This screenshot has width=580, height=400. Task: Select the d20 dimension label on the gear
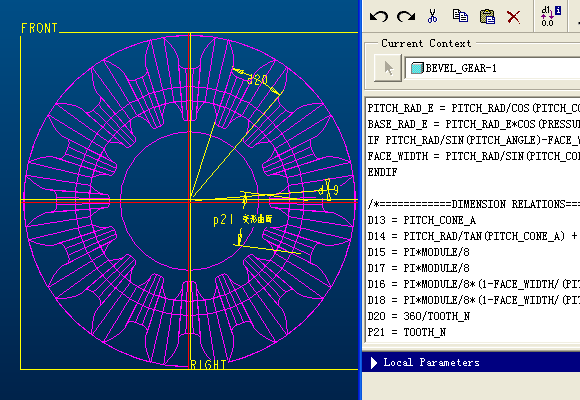point(257,80)
